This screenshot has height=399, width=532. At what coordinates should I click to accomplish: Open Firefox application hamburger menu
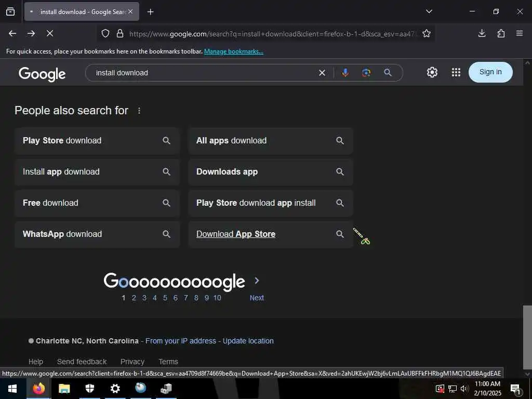(520, 33)
